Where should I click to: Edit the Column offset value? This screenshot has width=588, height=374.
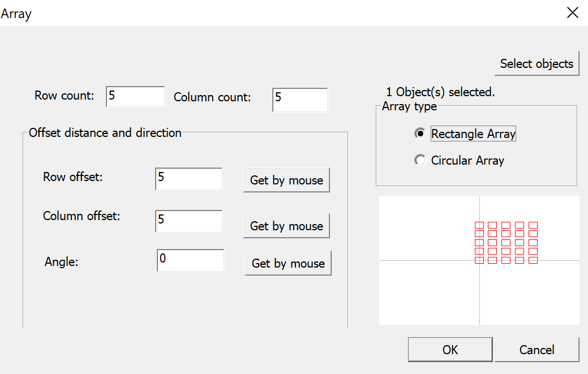(188, 221)
